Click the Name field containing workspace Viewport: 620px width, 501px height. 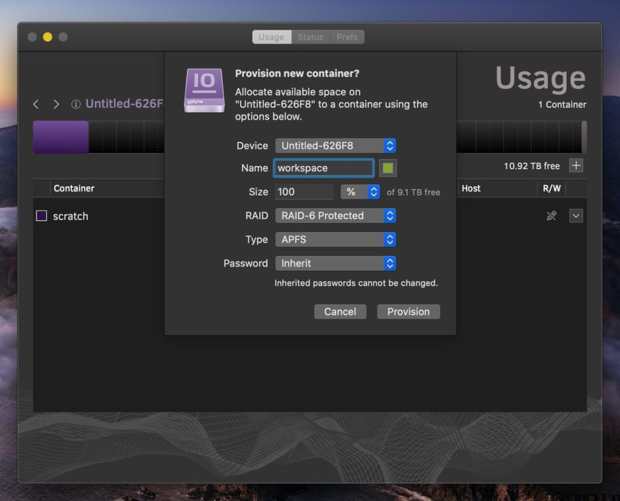(323, 168)
